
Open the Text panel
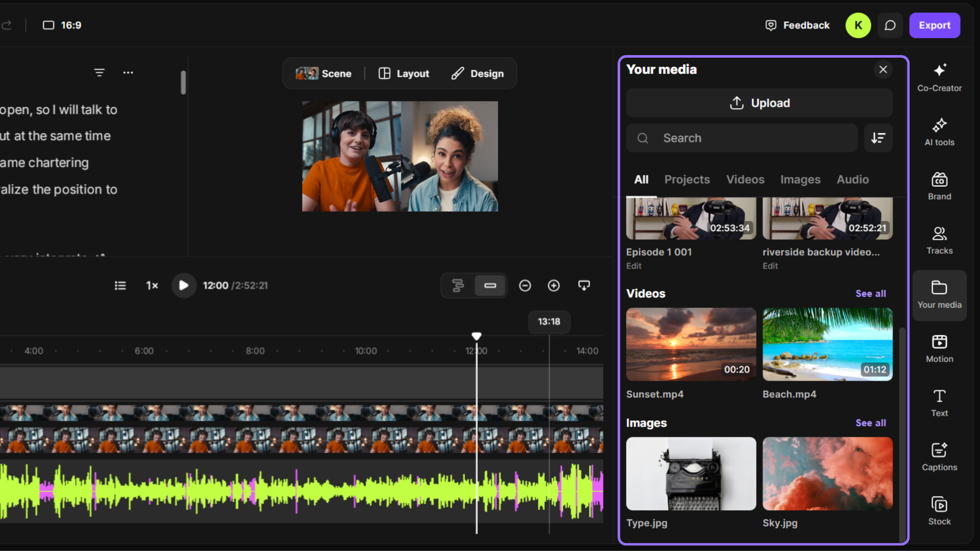tap(939, 403)
